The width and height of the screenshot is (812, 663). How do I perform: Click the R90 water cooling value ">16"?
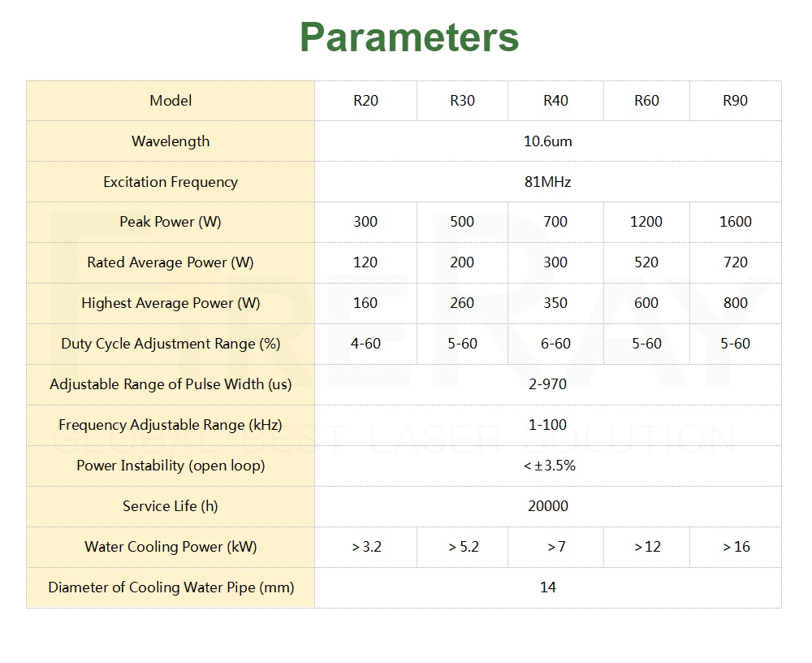point(736,547)
